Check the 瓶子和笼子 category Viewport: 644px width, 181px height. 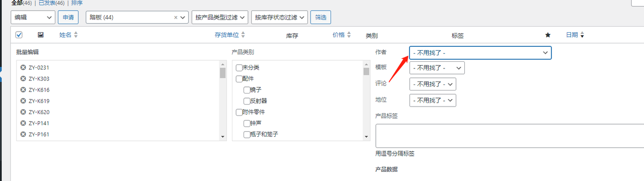pyautogui.click(x=247, y=134)
